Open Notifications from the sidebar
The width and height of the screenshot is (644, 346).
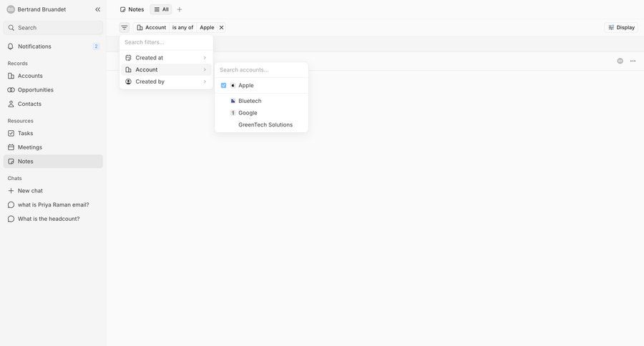tap(53, 46)
